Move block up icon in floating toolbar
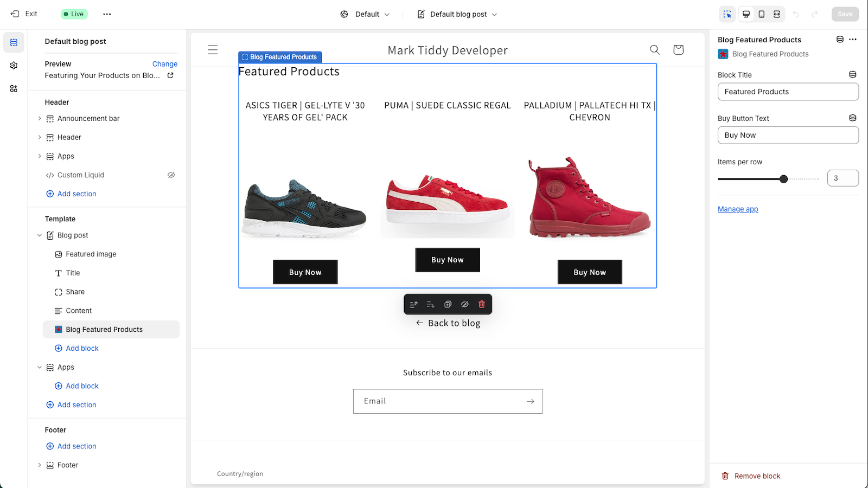 (414, 305)
